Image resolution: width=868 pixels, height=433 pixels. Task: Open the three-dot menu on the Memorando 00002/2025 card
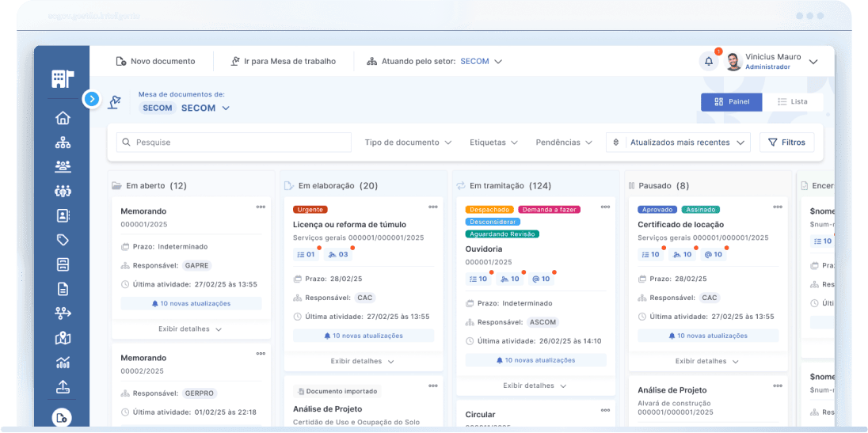(261, 353)
